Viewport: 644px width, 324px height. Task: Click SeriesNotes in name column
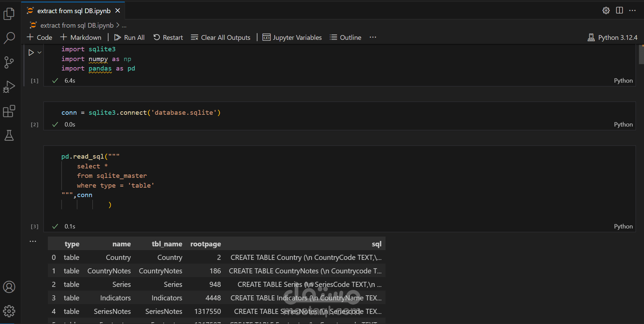point(112,312)
